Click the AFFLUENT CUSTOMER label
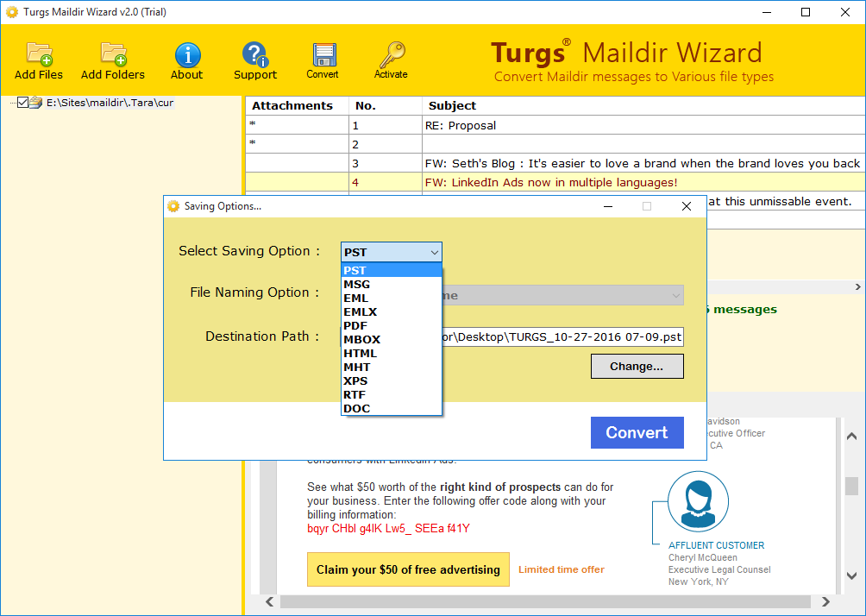866x616 pixels. [716, 545]
